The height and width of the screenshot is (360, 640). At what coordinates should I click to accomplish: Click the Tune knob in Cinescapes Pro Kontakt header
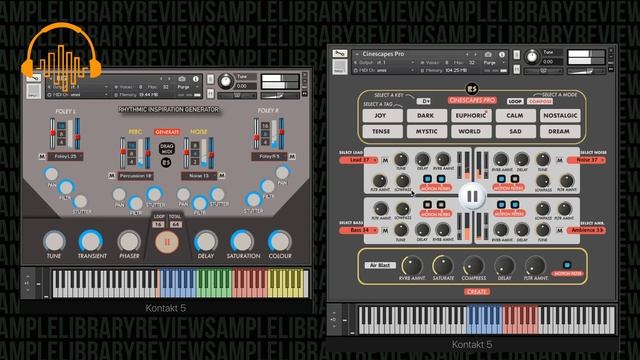click(531, 57)
